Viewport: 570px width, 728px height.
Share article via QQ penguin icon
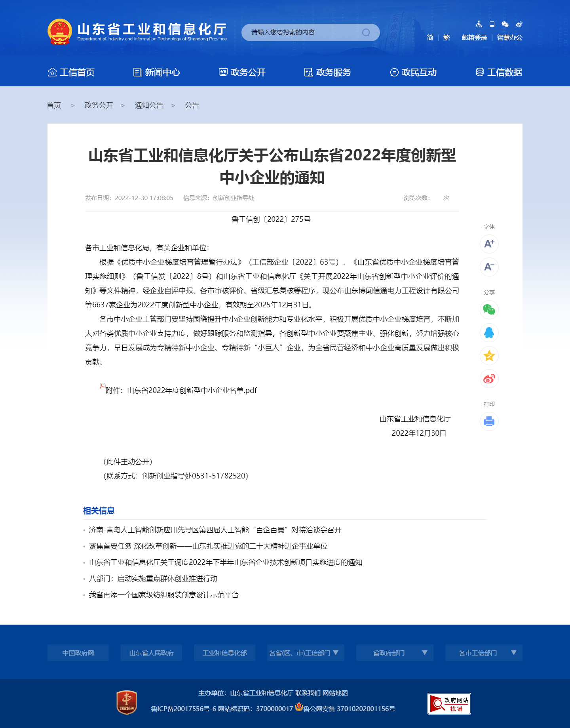(x=489, y=333)
